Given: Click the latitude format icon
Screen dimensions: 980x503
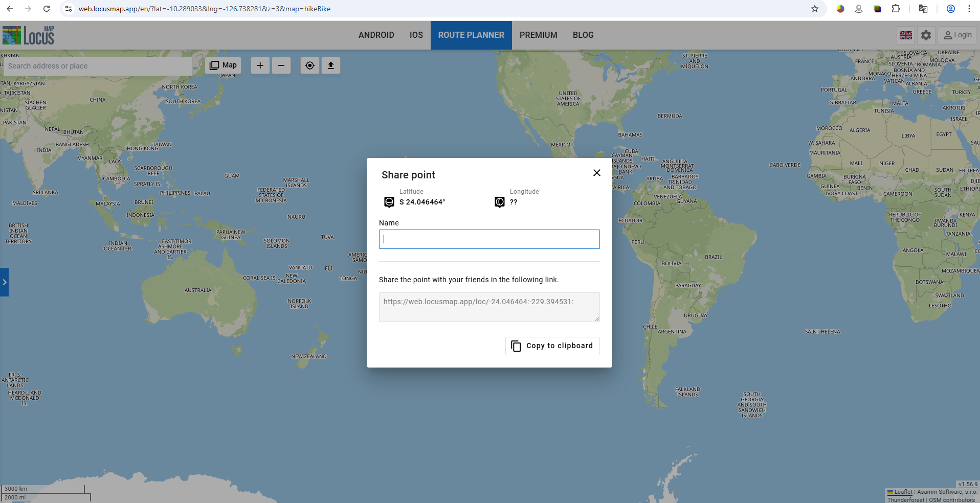Looking at the screenshot, I should click(389, 202).
